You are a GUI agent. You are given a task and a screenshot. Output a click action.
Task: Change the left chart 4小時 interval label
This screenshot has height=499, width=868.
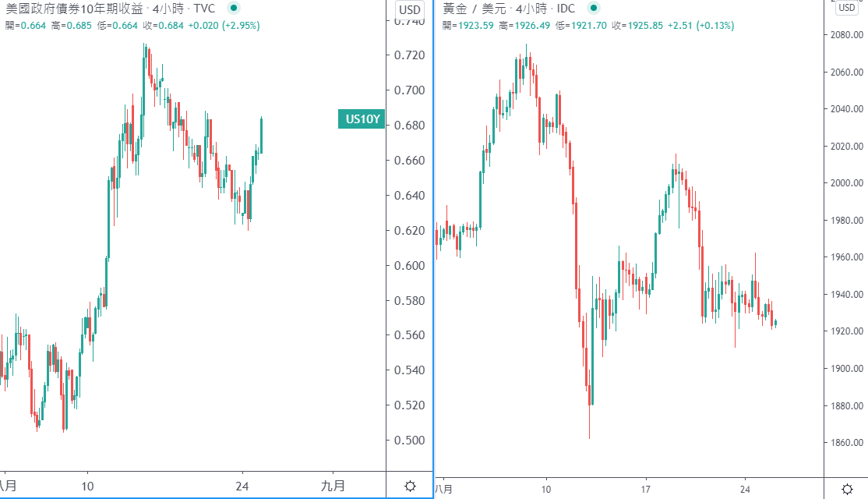(168, 9)
